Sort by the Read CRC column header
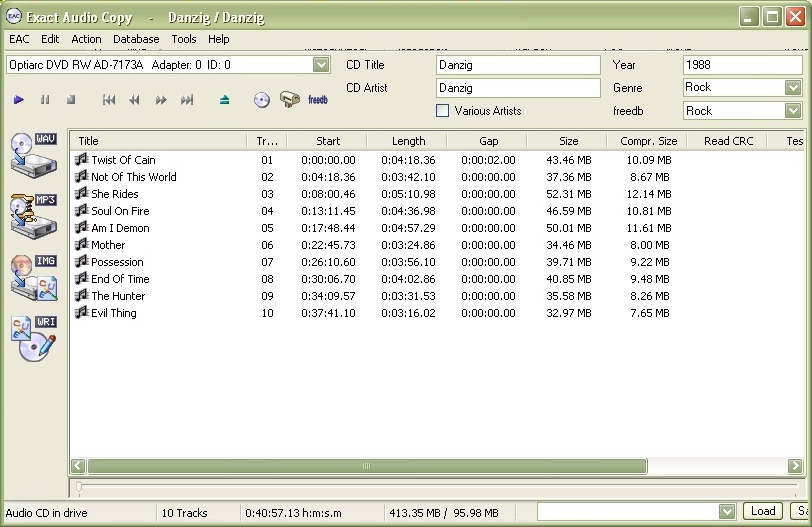812x527 pixels. pyautogui.click(x=728, y=141)
